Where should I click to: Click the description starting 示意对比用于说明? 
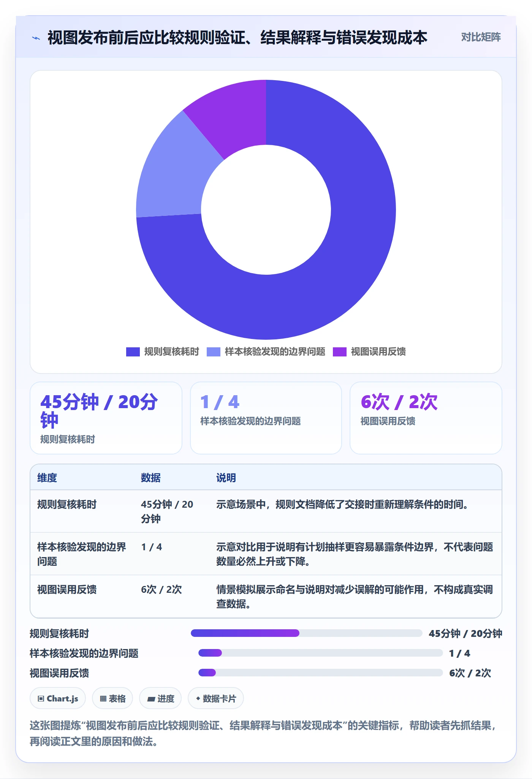355,554
